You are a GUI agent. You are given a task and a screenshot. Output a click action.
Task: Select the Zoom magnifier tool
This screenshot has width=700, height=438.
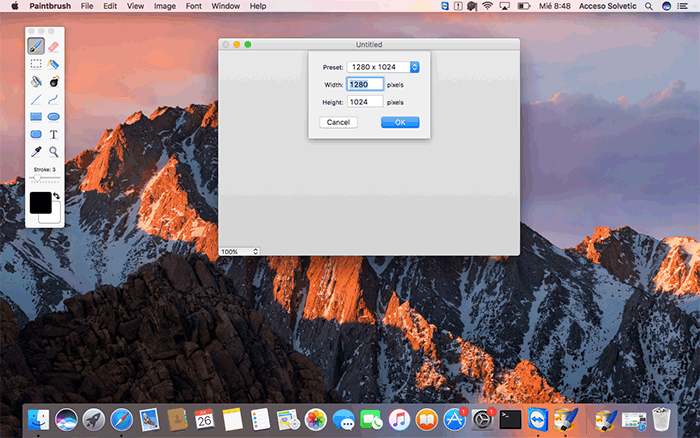coord(54,152)
